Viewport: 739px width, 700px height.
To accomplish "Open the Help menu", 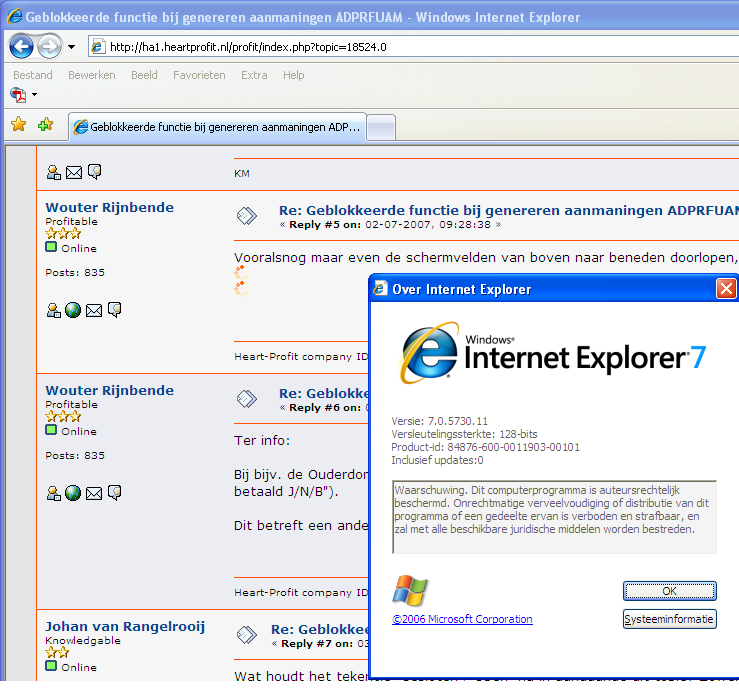I will [294, 75].
